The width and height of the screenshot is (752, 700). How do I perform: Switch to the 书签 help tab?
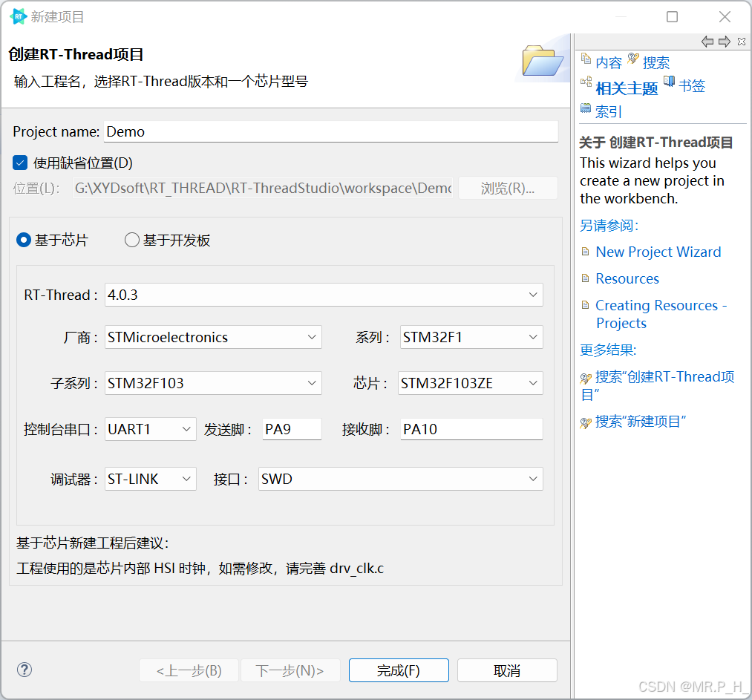[692, 86]
